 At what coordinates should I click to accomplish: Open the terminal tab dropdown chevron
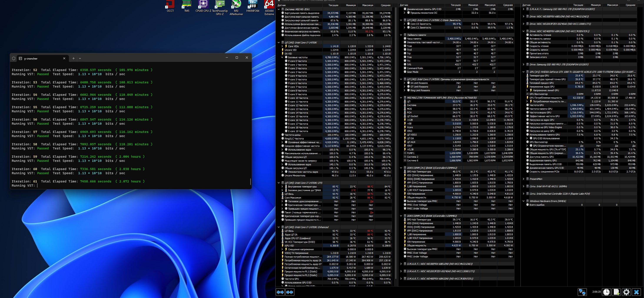point(80,58)
